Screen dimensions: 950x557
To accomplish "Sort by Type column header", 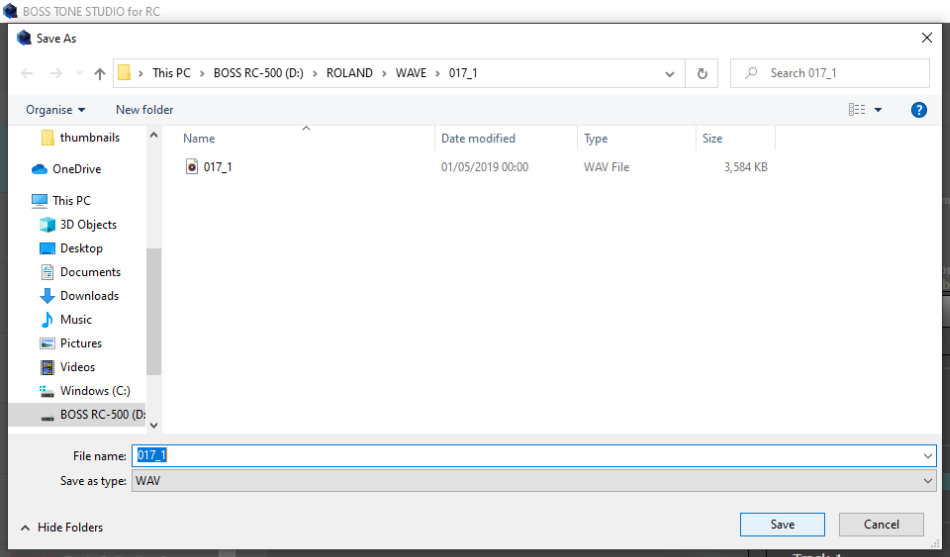I will click(x=596, y=138).
